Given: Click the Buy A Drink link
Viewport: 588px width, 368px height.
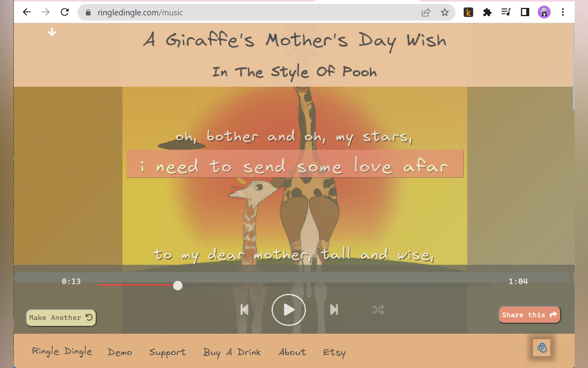Looking at the screenshot, I should pyautogui.click(x=232, y=352).
